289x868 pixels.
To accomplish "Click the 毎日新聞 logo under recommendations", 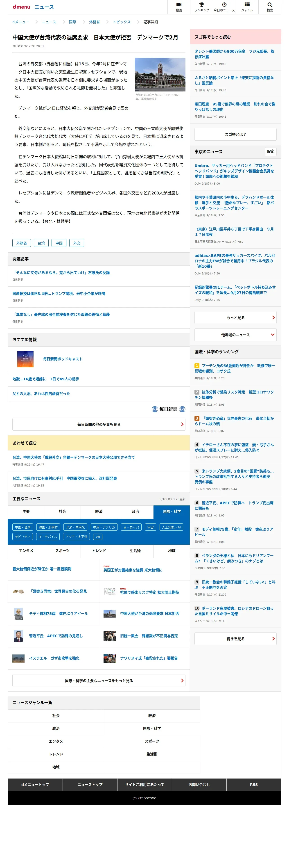I will coord(169,409).
